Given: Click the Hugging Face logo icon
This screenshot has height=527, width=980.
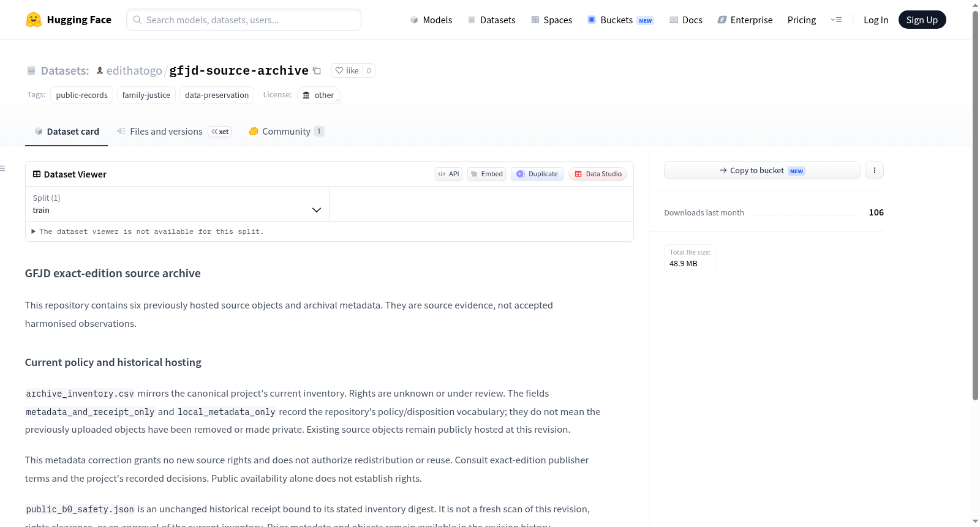Looking at the screenshot, I should click(34, 20).
